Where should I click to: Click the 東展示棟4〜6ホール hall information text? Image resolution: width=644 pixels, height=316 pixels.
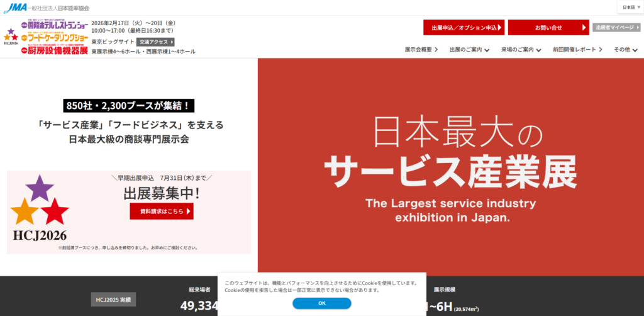143,52
